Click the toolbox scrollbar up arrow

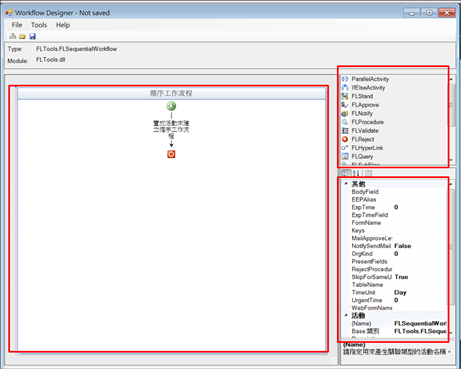pyautogui.click(x=451, y=79)
